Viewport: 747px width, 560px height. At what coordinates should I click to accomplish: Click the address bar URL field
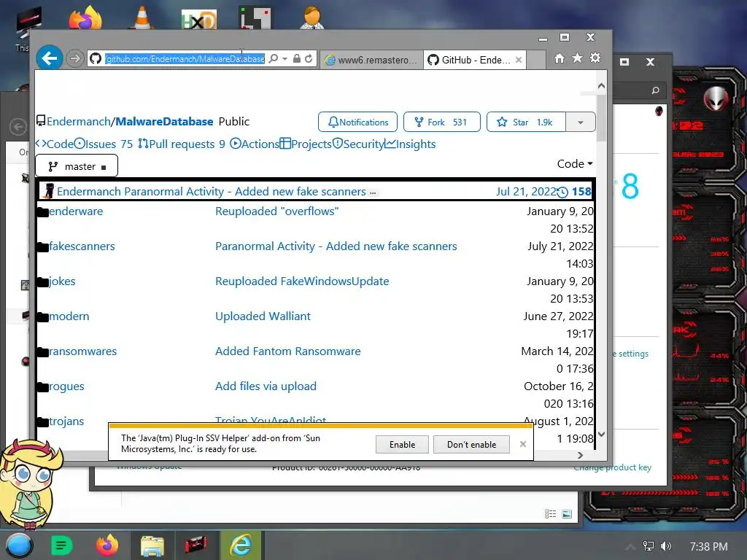(x=185, y=58)
